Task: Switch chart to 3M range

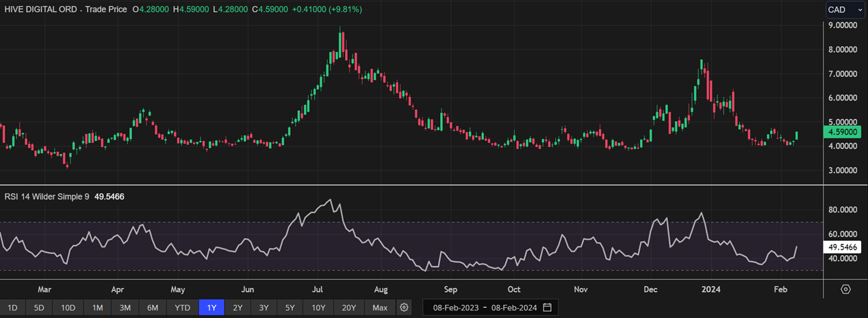Action: [x=125, y=308]
